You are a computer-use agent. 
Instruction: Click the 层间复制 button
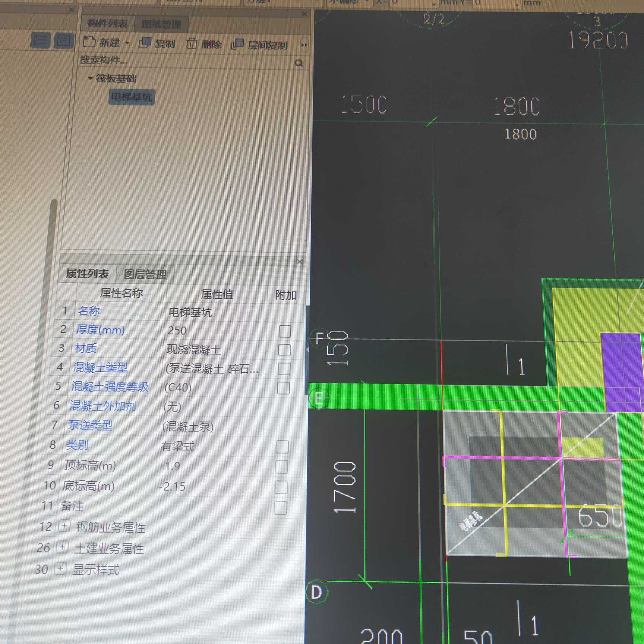click(x=259, y=45)
